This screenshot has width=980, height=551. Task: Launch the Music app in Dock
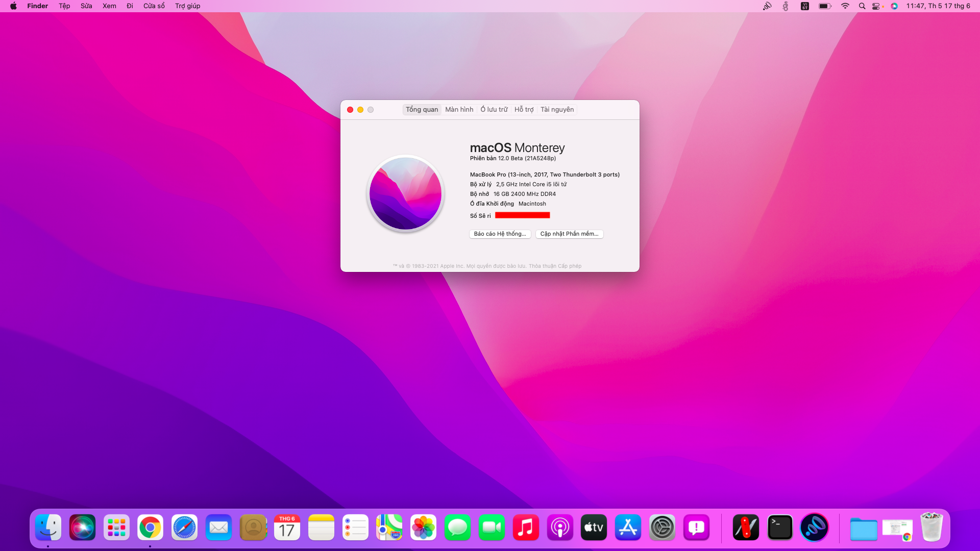click(526, 528)
